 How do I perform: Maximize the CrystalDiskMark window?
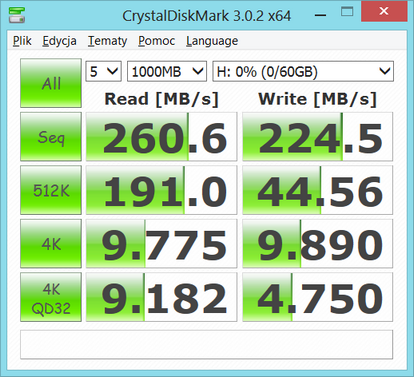(347, 13)
